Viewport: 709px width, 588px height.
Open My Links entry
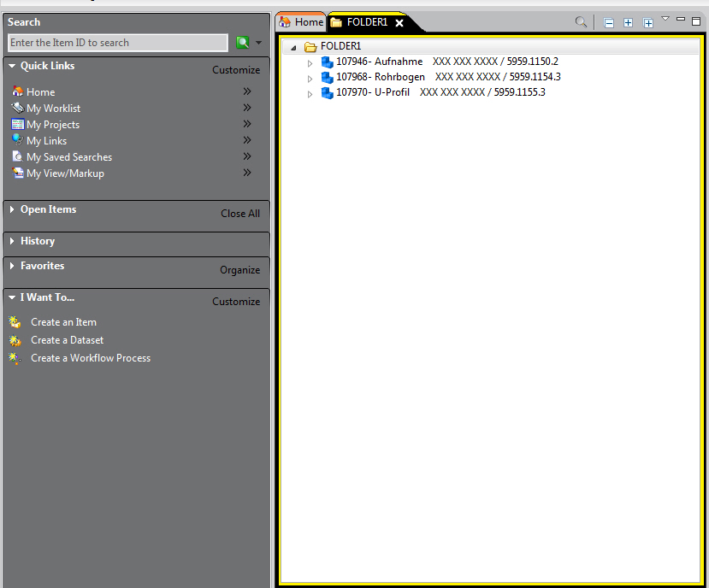(46, 141)
